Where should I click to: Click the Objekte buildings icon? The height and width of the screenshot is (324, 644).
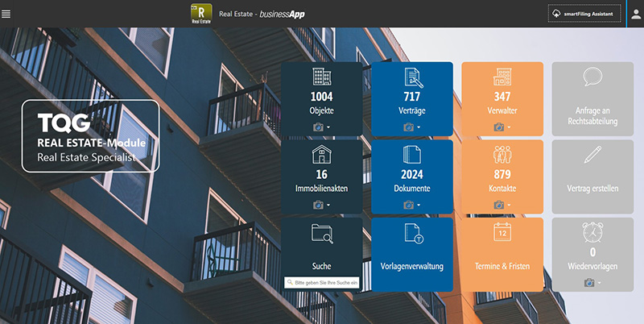click(x=321, y=77)
